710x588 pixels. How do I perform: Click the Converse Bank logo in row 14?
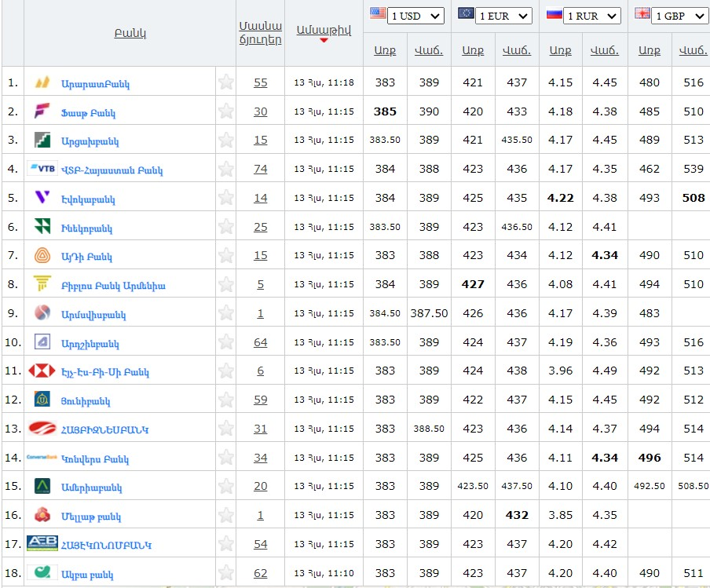click(42, 458)
